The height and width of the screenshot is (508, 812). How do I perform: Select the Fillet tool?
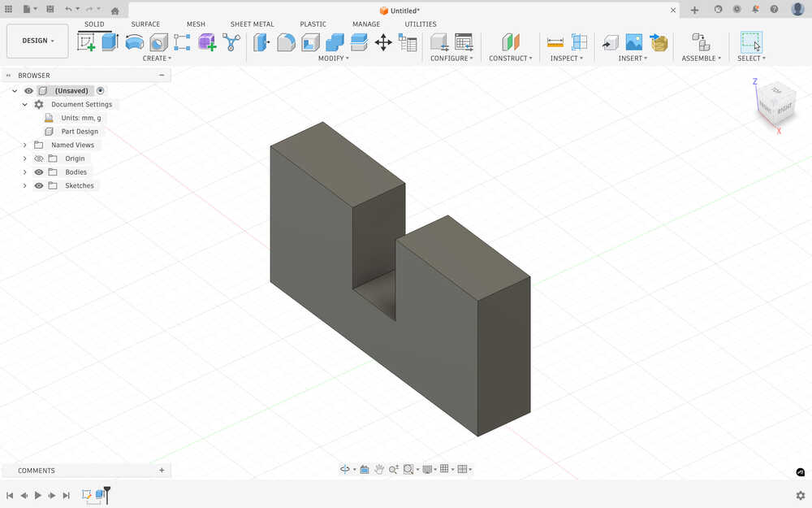(286, 42)
